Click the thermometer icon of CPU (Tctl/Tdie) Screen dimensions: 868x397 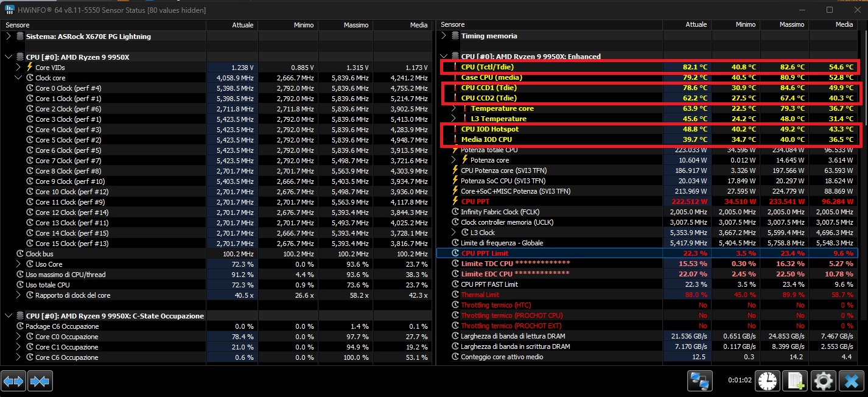point(455,67)
